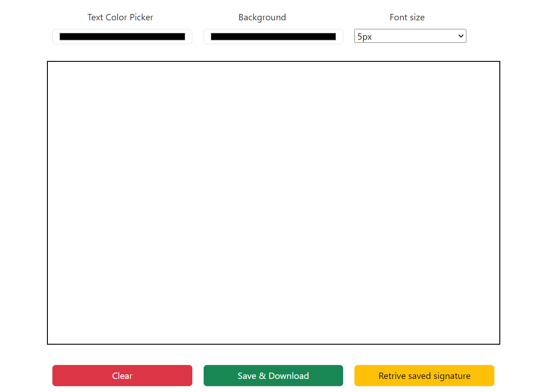Click inside the signature drawing canvas

(274, 203)
